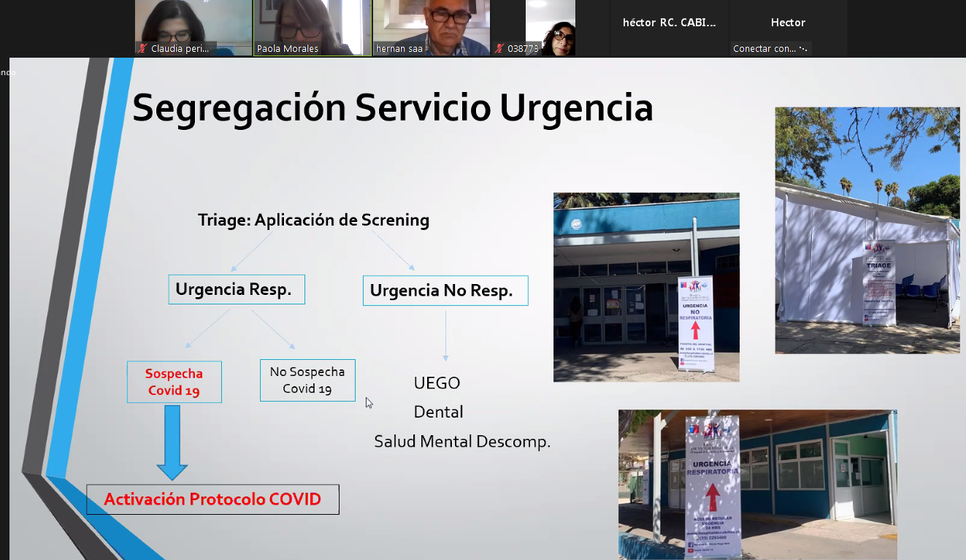The height and width of the screenshot is (560, 966).
Task: Click the white triage tent photo
Action: (867, 231)
